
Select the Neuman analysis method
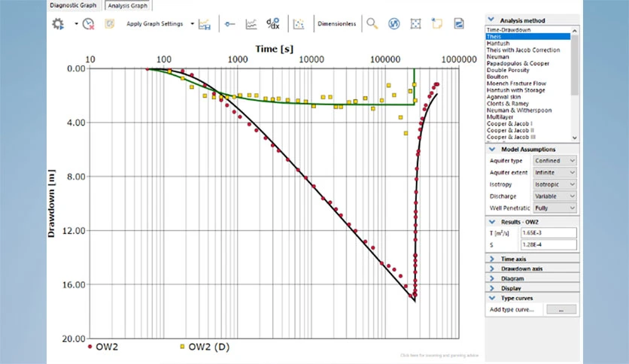point(497,56)
